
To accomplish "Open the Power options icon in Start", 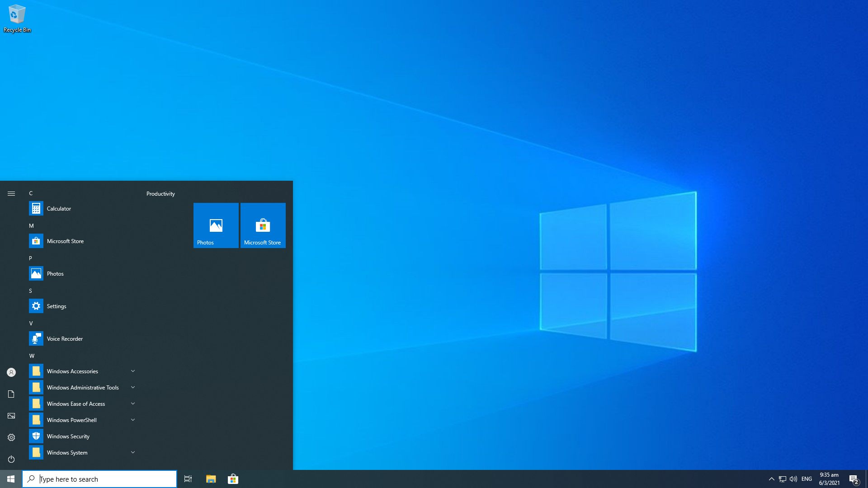I will coord(11,459).
